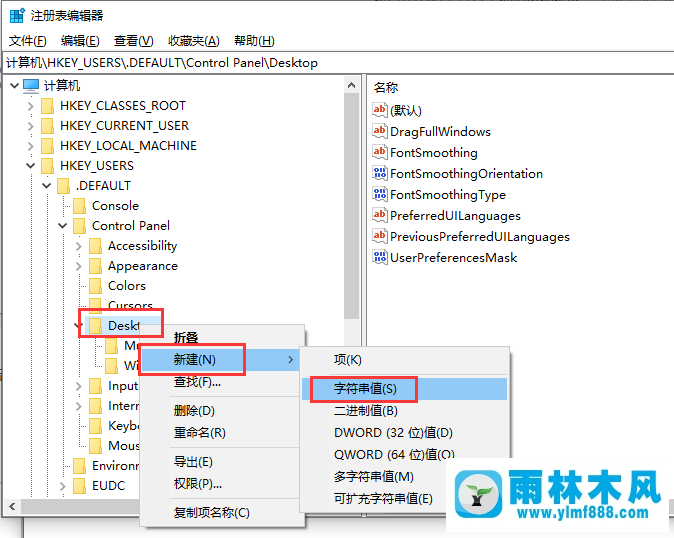Expand the HKEY_CLASSES_ROOT node
Screen dimensions: 674x538
pos(31,106)
